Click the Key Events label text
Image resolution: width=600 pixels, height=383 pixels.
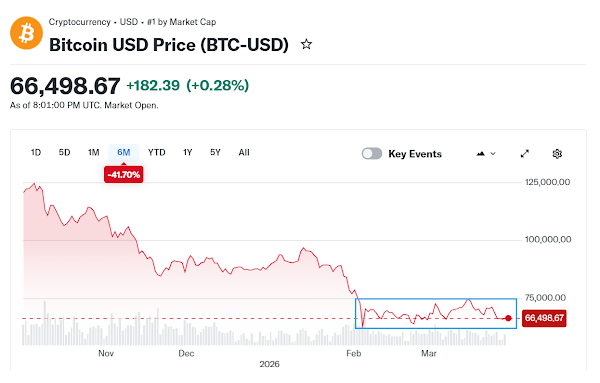(415, 154)
